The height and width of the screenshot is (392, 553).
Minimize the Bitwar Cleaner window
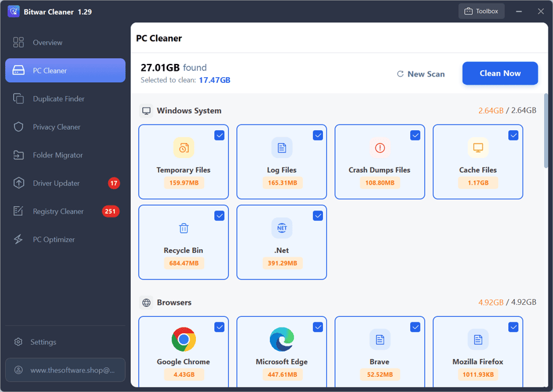(x=519, y=11)
